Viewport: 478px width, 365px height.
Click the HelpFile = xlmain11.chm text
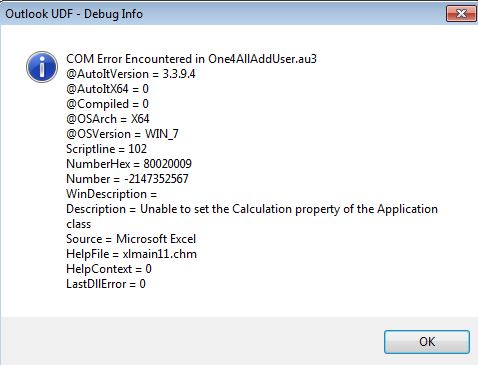tap(131, 254)
